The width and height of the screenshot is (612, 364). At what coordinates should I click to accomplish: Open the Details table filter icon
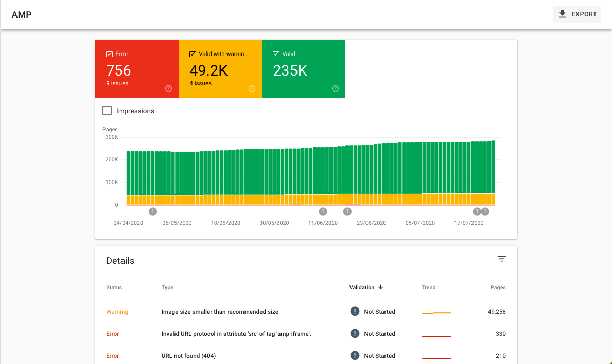pos(501,259)
